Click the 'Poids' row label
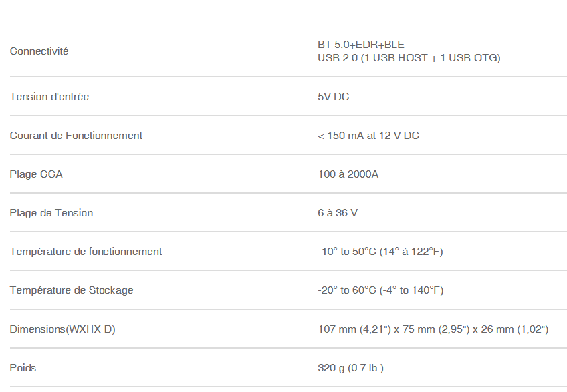 pyautogui.click(x=23, y=368)
